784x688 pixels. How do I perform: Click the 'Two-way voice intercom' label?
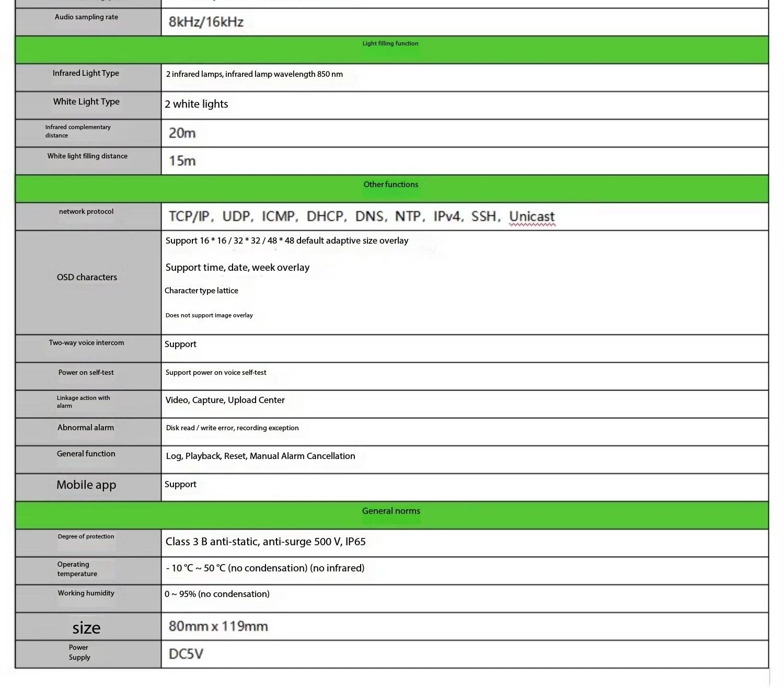tap(86, 343)
